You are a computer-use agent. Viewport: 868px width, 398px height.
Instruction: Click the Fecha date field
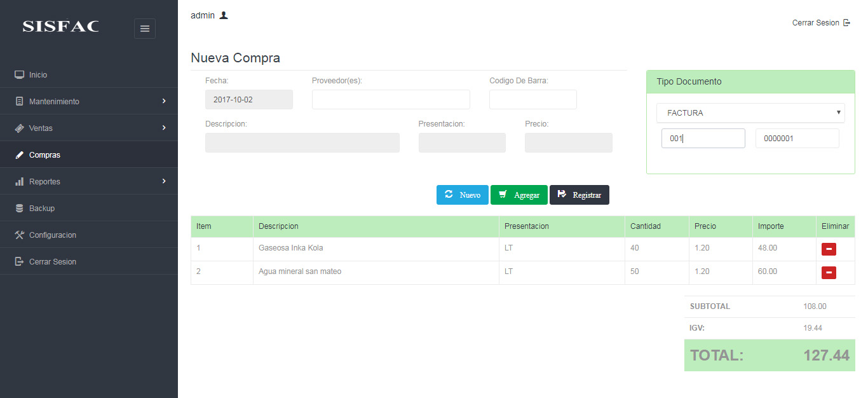point(248,99)
